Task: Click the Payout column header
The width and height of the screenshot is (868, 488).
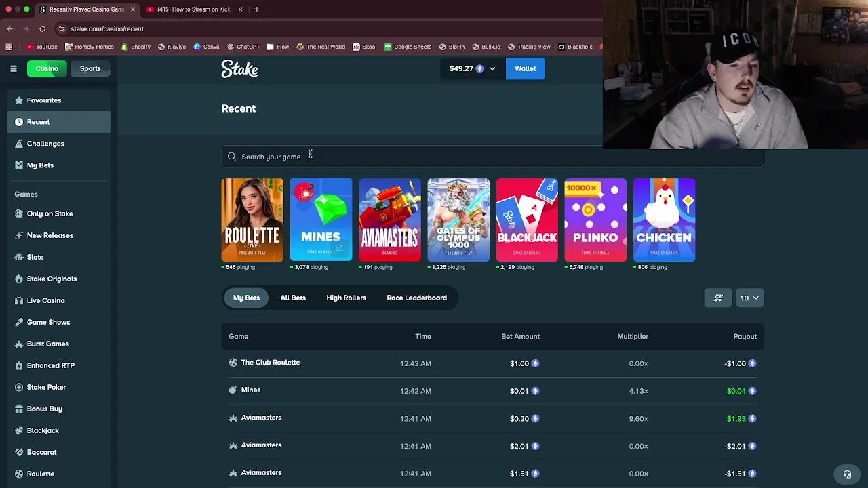Action: (745, 336)
